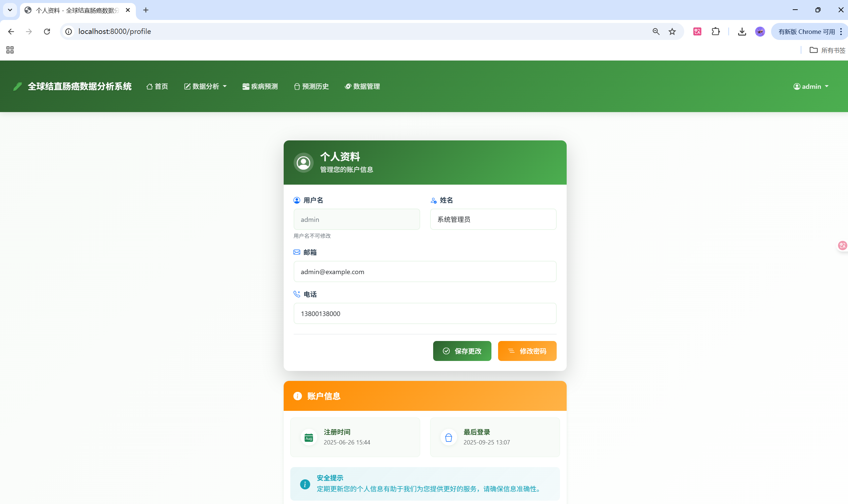848x504 pixels.
Task: Select the 疾病预测 navigation item
Action: [259, 86]
